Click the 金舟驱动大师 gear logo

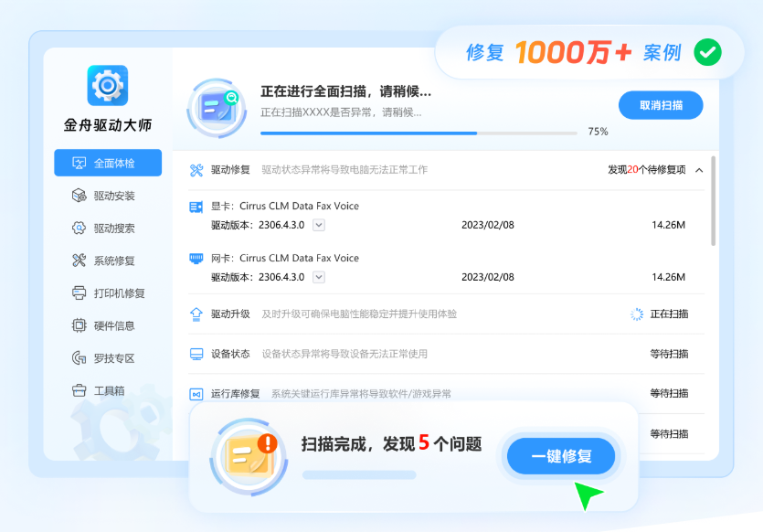coord(108,85)
